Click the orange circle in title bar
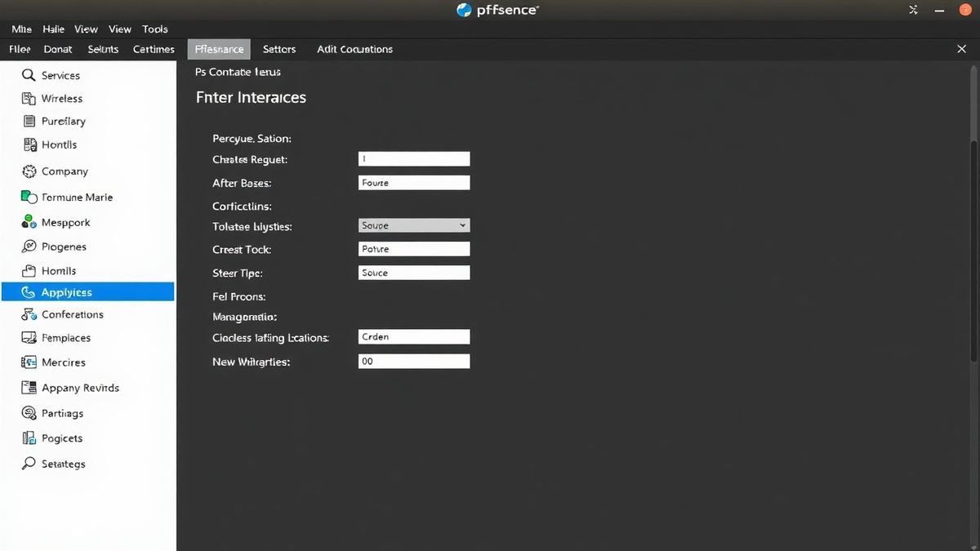Image resolution: width=980 pixels, height=551 pixels. 964,10
